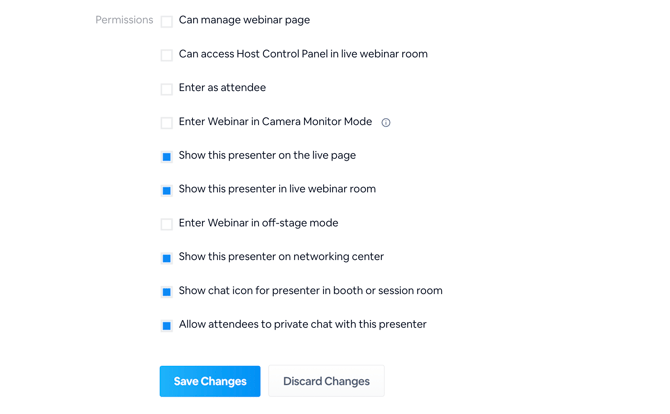Disable showing presenter in live webinar room
The height and width of the screenshot is (414, 670).
[x=167, y=190]
